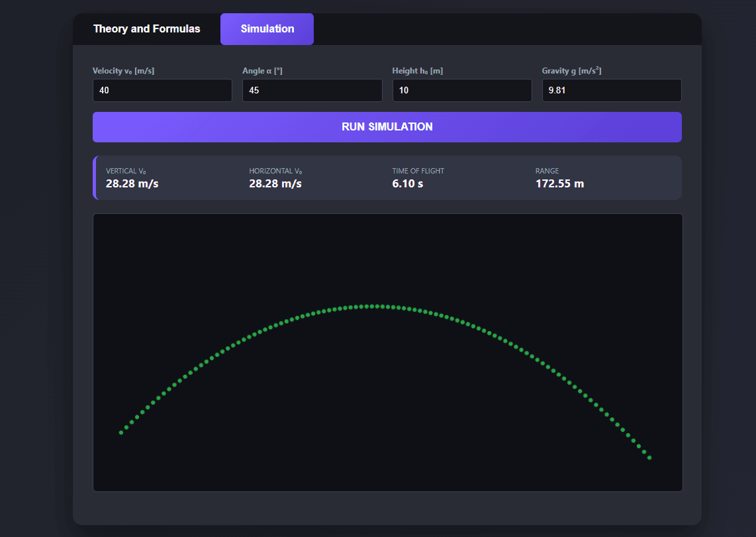Click the final landing dot of the trajectory
Viewport: 756px width, 537px height.
[649, 458]
